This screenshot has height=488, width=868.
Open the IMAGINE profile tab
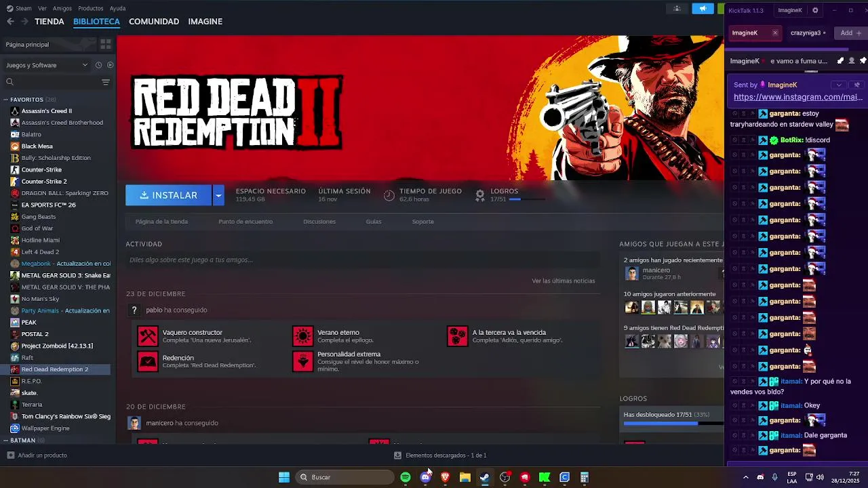point(205,22)
